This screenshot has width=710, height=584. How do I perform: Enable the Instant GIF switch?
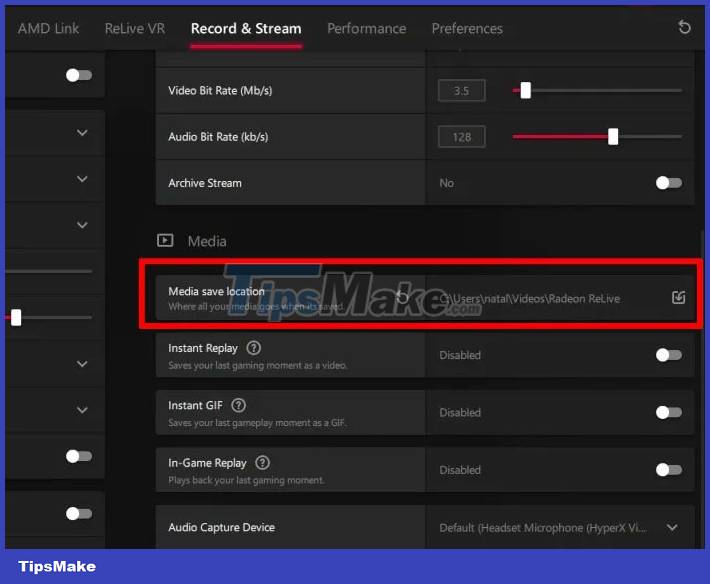click(x=669, y=412)
